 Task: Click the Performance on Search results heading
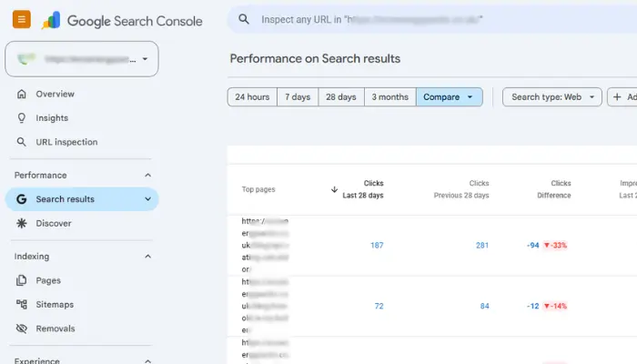pyautogui.click(x=315, y=58)
